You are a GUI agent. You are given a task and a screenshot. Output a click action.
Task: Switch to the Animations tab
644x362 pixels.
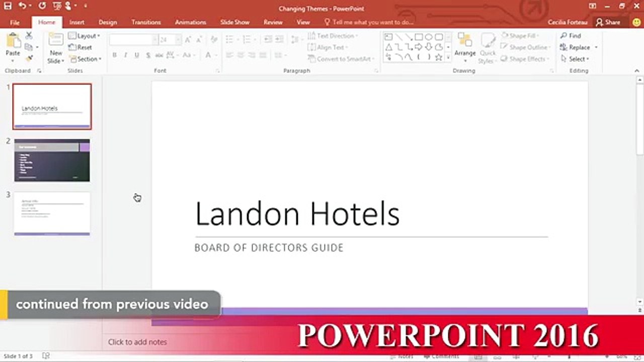(190, 22)
